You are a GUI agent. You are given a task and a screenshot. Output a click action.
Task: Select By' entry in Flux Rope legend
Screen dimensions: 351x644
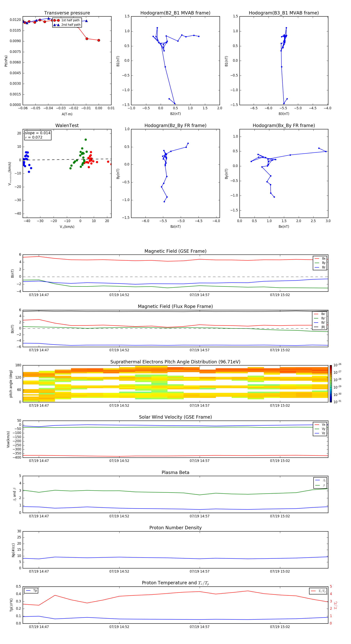[x=320, y=318]
